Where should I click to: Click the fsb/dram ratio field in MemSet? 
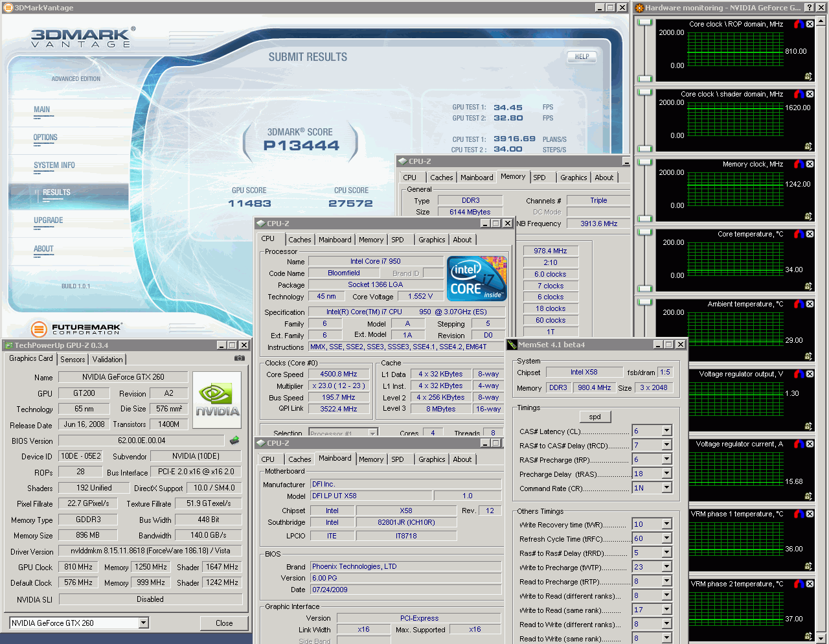pyautogui.click(x=665, y=373)
